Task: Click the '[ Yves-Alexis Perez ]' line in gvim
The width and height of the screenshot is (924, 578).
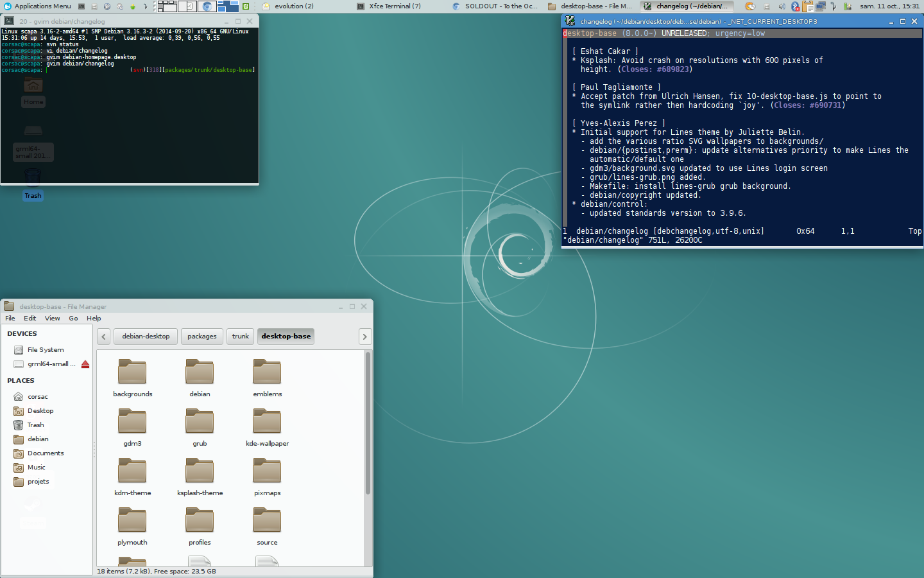Action: (619, 123)
